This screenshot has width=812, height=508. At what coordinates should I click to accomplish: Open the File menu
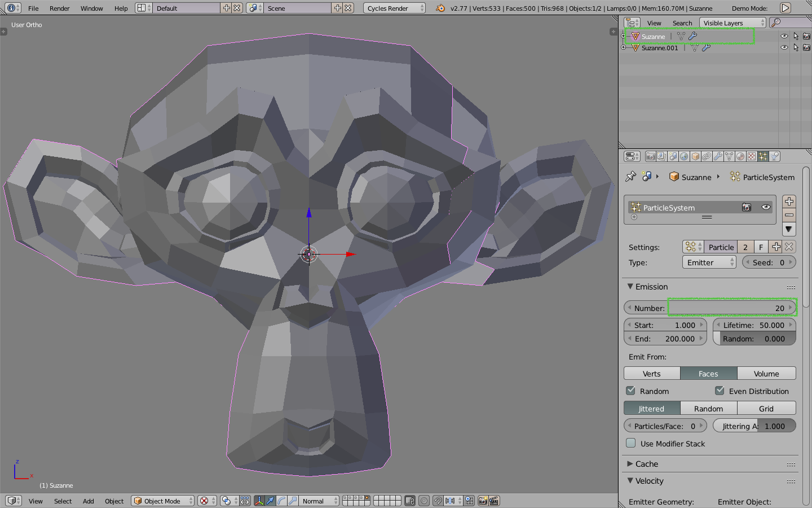(x=33, y=8)
